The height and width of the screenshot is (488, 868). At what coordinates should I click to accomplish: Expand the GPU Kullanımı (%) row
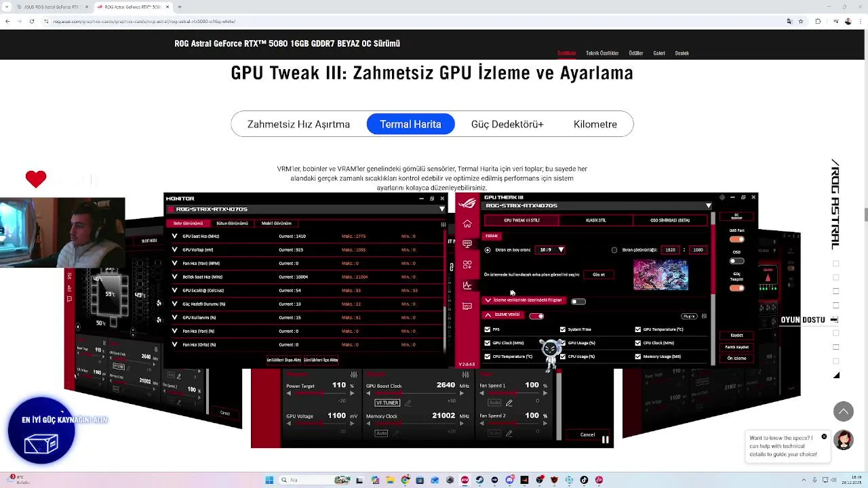point(174,318)
